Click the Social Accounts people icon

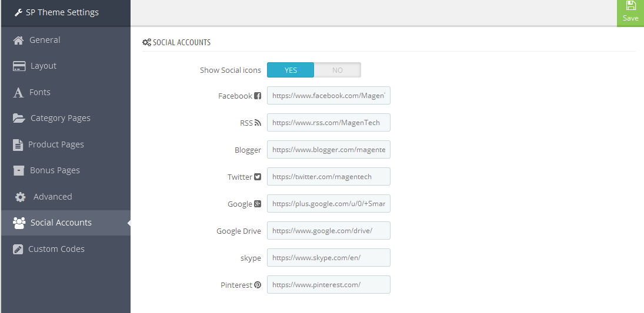19,223
